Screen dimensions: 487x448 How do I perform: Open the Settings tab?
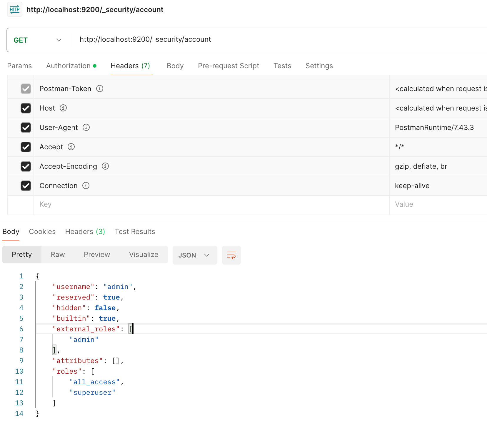(319, 66)
